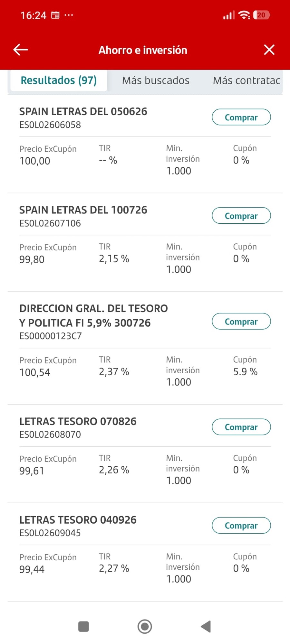
Task: Tap the cellular signal strength icon
Action: pyautogui.click(x=229, y=15)
